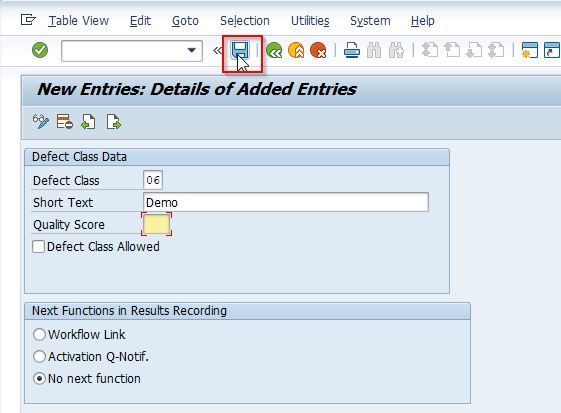Open the window menu icon left of Table View

tap(28, 20)
